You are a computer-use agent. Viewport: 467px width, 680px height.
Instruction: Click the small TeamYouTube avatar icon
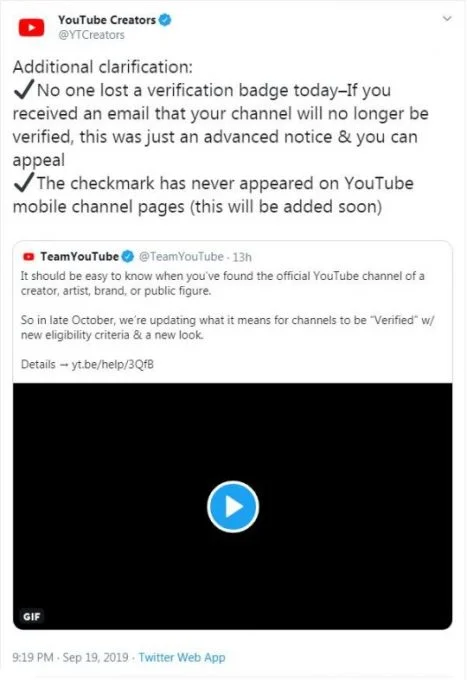[29, 257]
